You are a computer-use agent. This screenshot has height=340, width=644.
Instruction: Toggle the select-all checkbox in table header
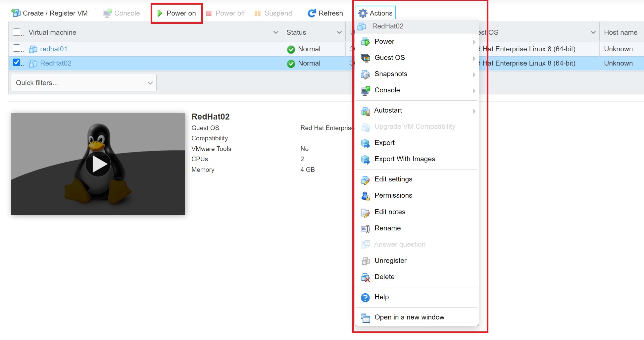17,32
